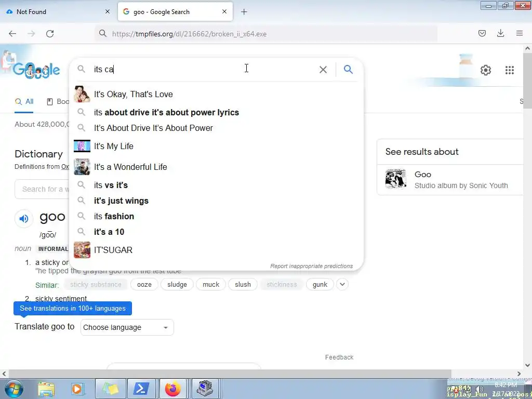Open the Books results tab
Screen dimensions: 532x399
pyautogui.click(x=58, y=101)
